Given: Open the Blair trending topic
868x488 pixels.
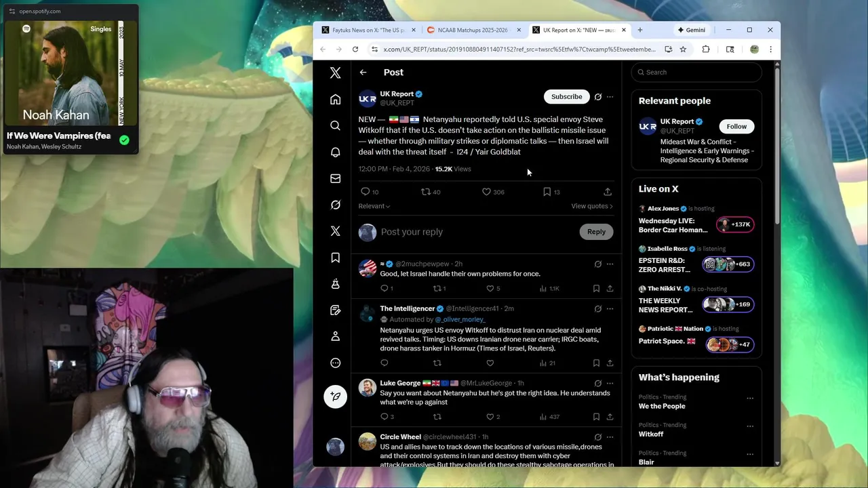Looking at the screenshot, I should pyautogui.click(x=646, y=462).
